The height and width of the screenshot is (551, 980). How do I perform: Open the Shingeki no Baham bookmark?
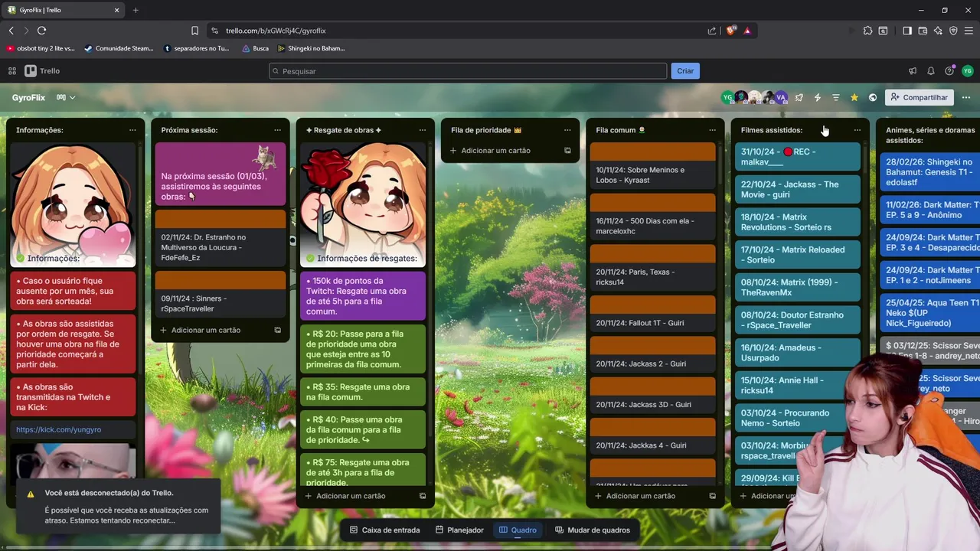311,48
